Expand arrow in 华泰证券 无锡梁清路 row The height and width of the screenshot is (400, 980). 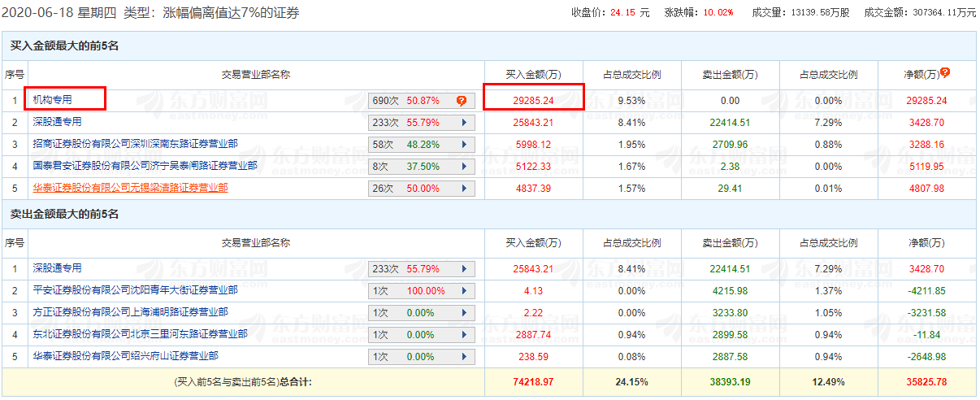(464, 189)
